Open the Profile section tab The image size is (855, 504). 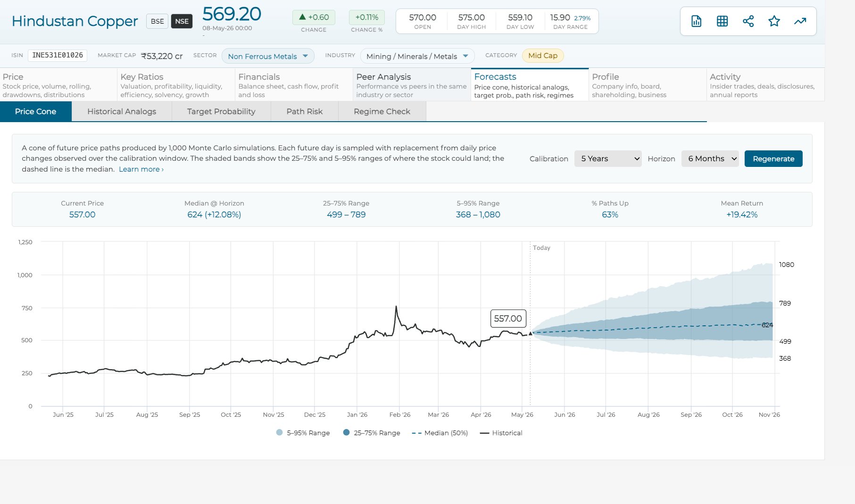pyautogui.click(x=647, y=85)
